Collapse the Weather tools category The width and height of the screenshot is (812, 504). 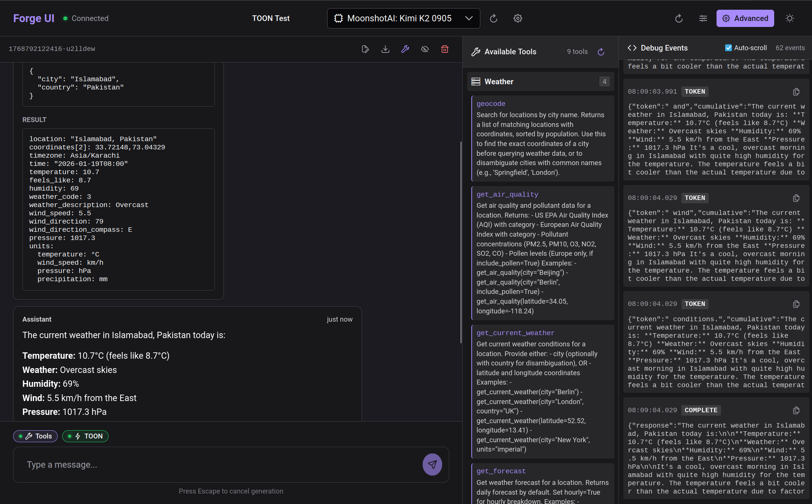coord(540,81)
